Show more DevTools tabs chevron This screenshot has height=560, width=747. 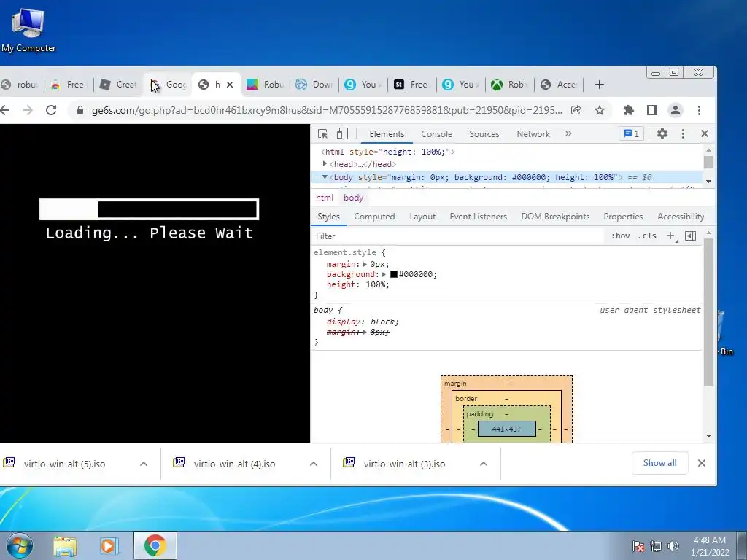568,134
